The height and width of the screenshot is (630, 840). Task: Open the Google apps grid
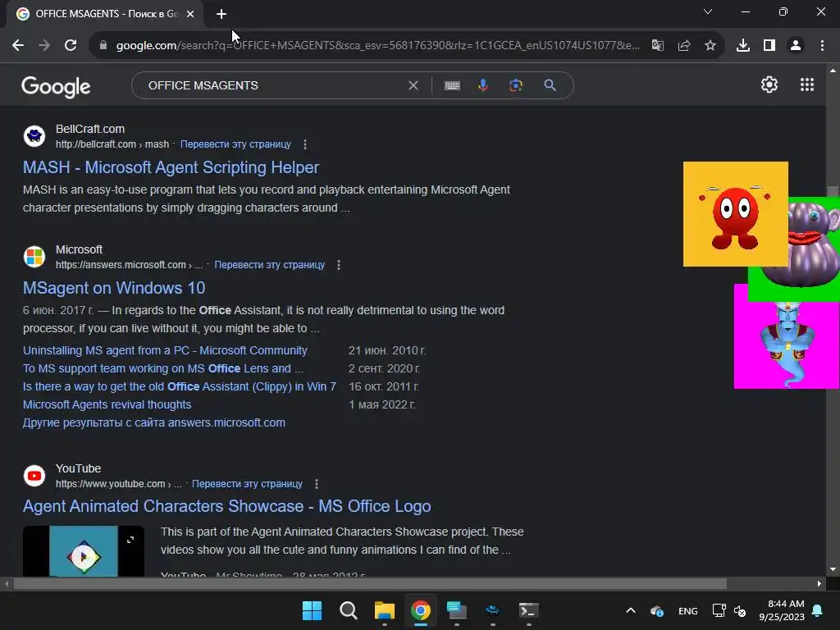[x=807, y=84]
